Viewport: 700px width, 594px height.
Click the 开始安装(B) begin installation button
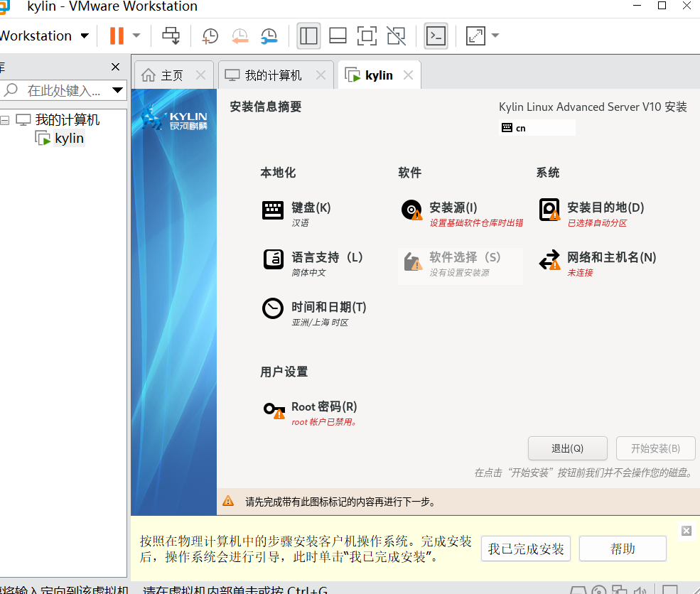[655, 448]
